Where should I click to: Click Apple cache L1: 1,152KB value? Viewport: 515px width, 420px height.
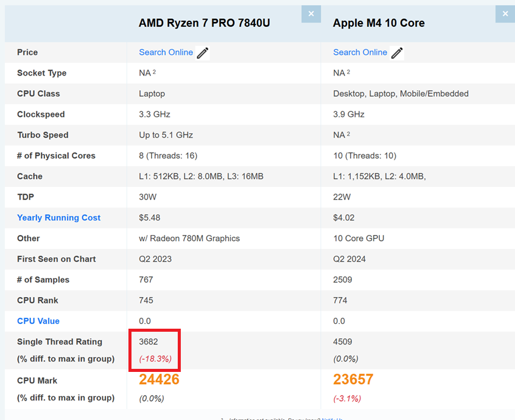379,177
